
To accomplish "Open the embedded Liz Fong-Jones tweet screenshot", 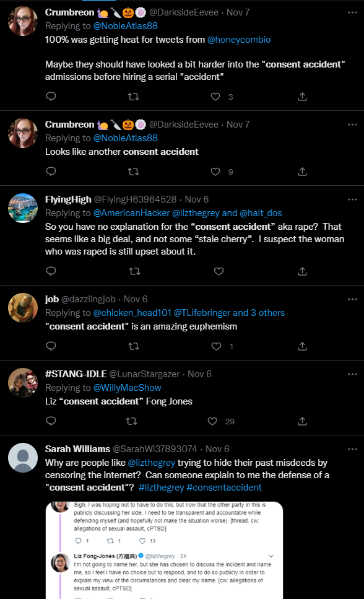I will tap(164, 550).
